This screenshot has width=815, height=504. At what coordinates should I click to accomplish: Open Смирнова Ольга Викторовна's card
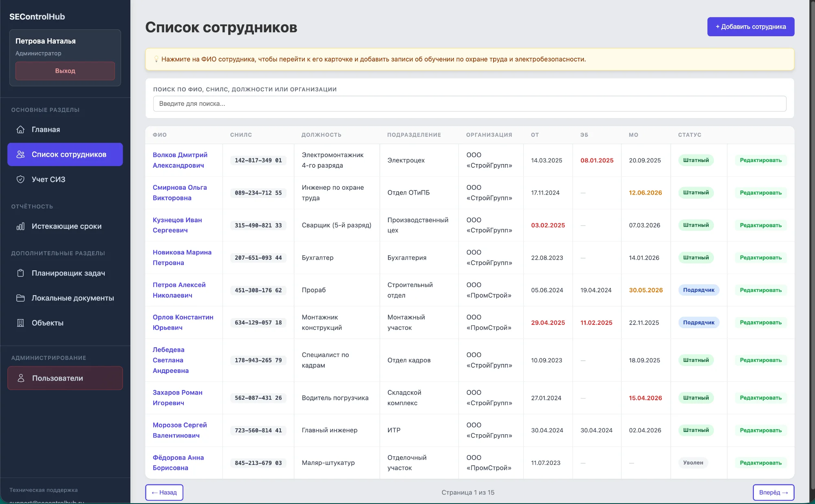tap(180, 193)
